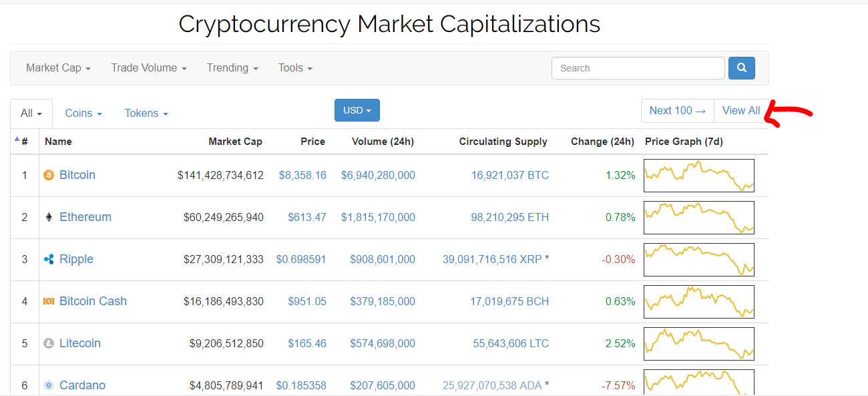Click the Bitcoin coin logo icon
Screen dimensions: 868x396
pos(48,175)
